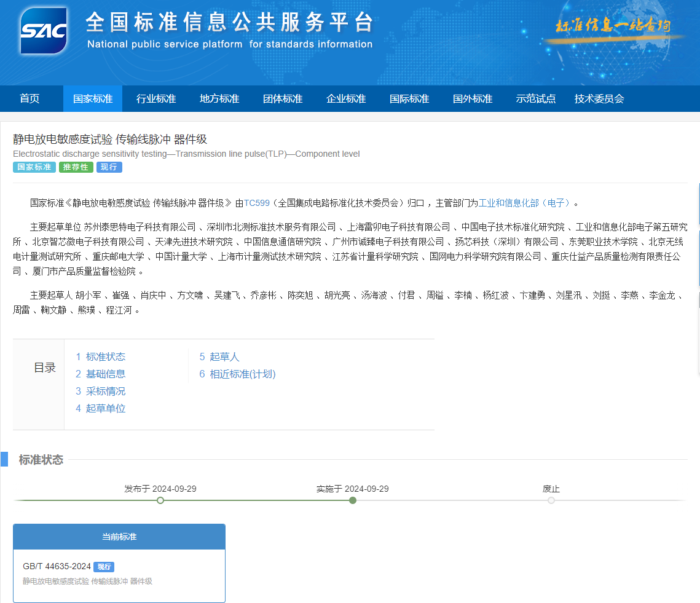Select the 国家标准 navigation tab
The height and width of the screenshot is (603, 700).
[x=93, y=99]
